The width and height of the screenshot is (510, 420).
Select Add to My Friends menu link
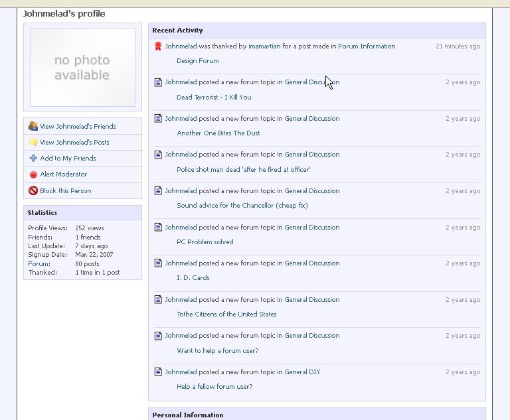(x=68, y=158)
